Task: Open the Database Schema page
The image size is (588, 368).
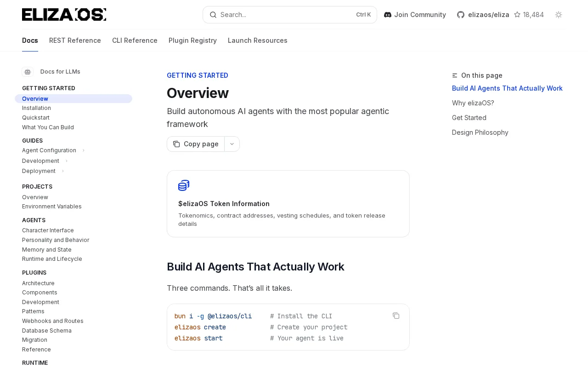Action: [47, 331]
